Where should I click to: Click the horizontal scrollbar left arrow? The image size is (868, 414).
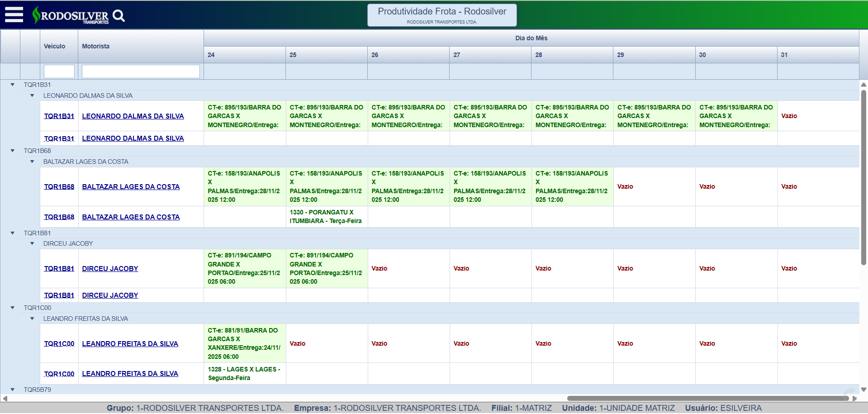click(x=5, y=399)
